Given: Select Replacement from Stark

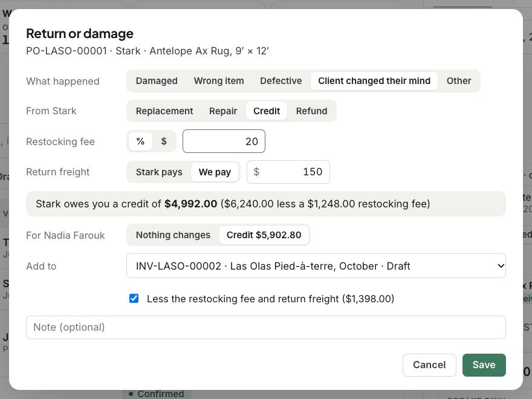Looking at the screenshot, I should (x=164, y=111).
